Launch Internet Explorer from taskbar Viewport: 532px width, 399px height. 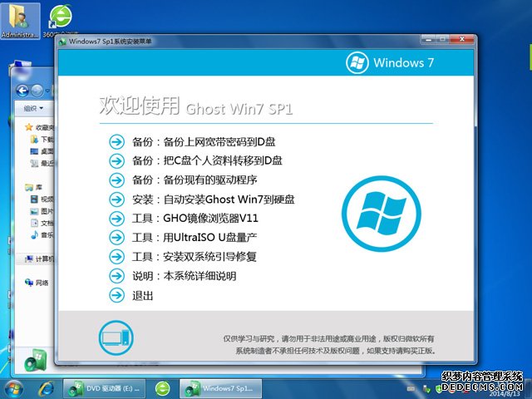(47, 389)
